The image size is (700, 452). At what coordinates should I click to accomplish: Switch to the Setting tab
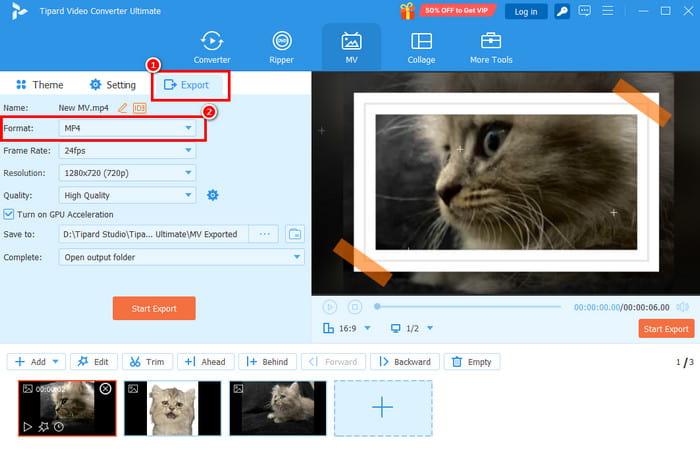(x=112, y=85)
